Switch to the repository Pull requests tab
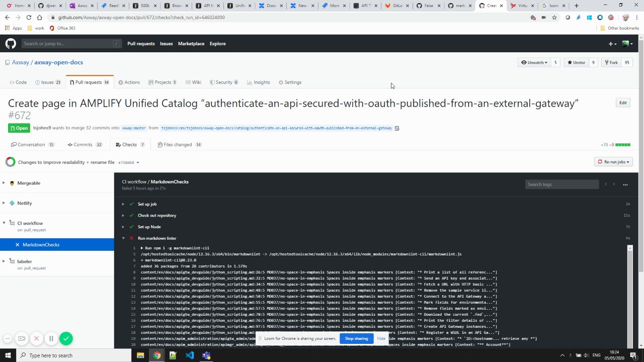This screenshot has width=644, height=362. (90, 82)
